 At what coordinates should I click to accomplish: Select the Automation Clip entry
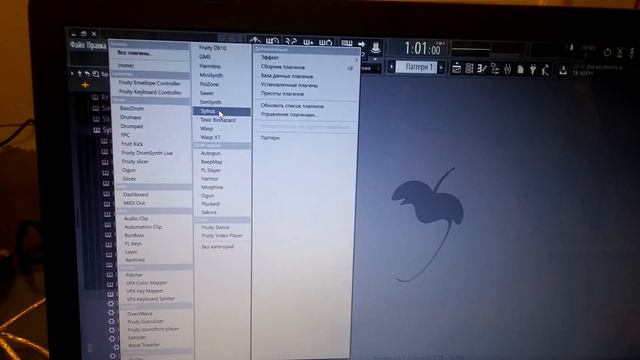tap(143, 227)
